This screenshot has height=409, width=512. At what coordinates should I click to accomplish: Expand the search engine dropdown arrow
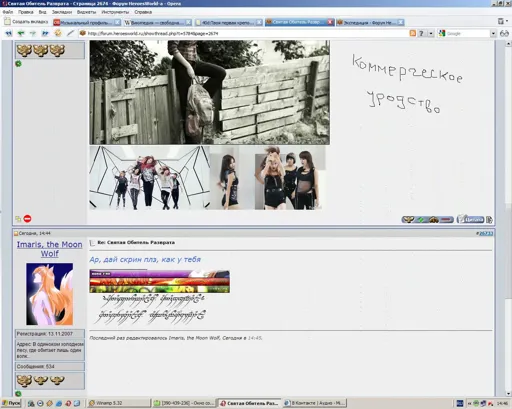click(493, 33)
